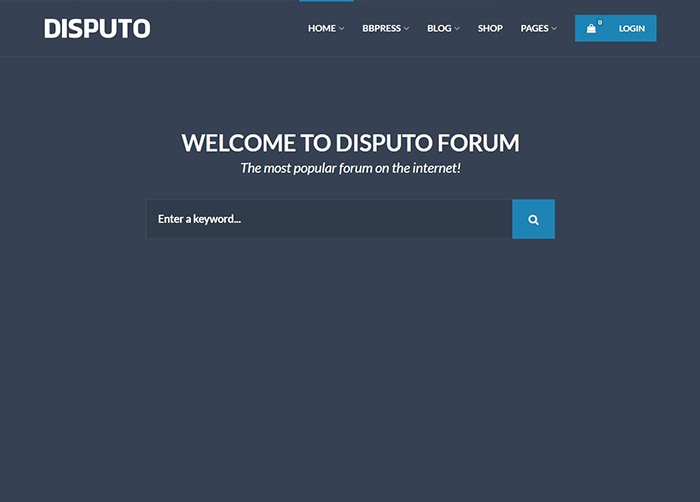Viewport: 700px width, 502px height.
Task: Open the Pages menu item
Action: click(x=534, y=28)
